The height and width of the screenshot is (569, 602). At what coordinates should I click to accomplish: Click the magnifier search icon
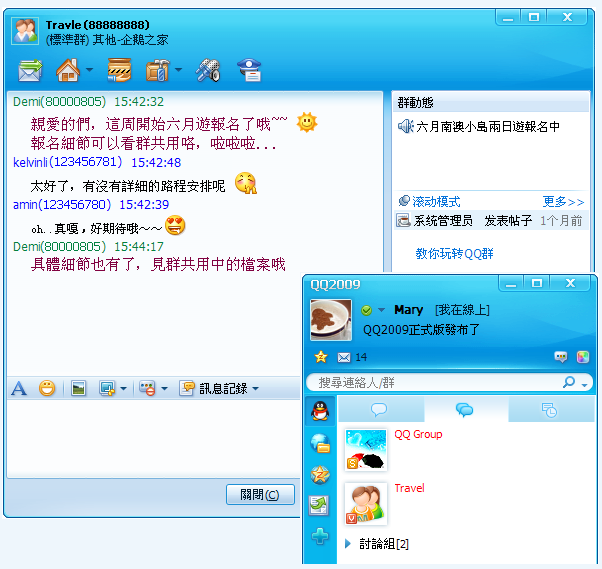point(569,382)
